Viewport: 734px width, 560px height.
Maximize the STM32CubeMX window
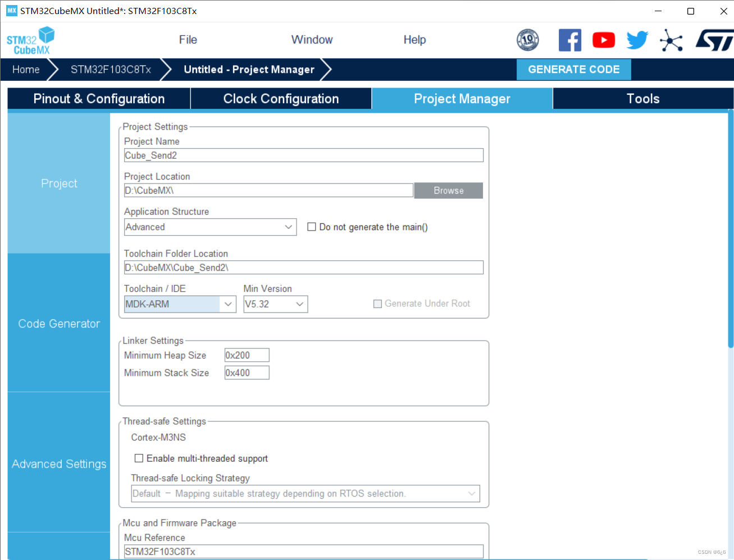691,11
